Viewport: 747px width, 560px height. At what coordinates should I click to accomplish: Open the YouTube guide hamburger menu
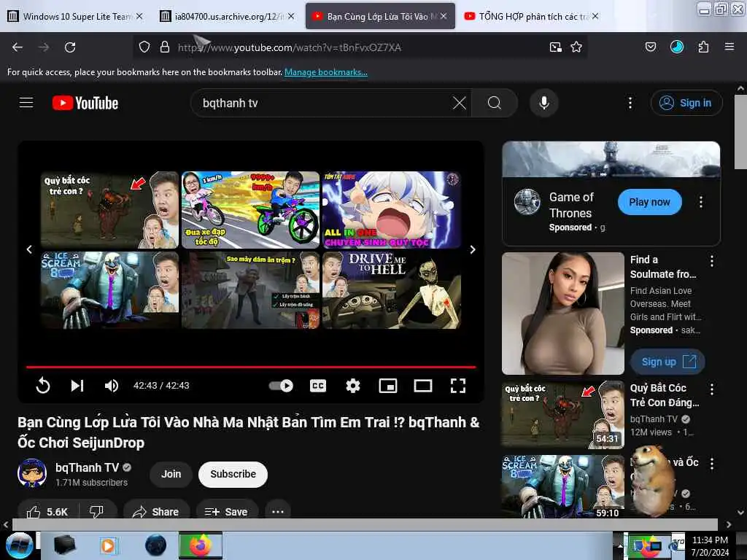tap(26, 103)
